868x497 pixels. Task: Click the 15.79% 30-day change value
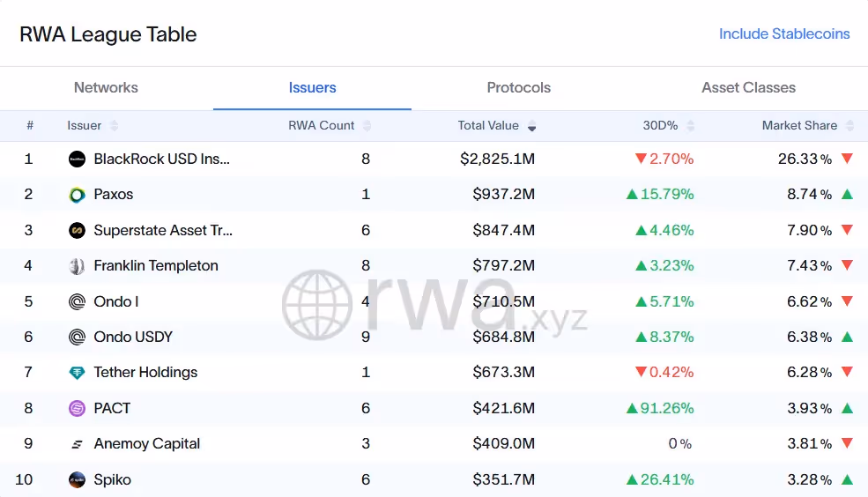coord(667,194)
